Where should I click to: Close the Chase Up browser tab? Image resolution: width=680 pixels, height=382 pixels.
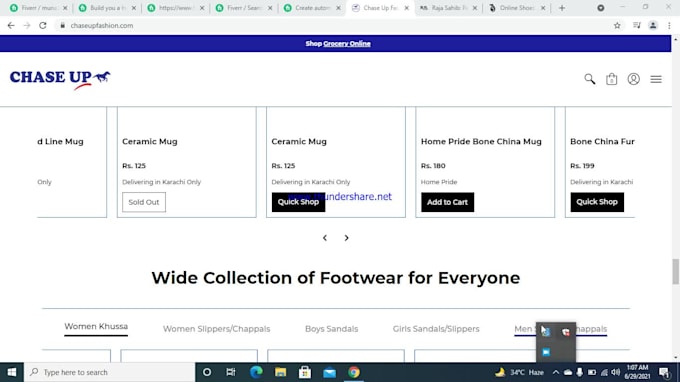pyautogui.click(x=406, y=8)
